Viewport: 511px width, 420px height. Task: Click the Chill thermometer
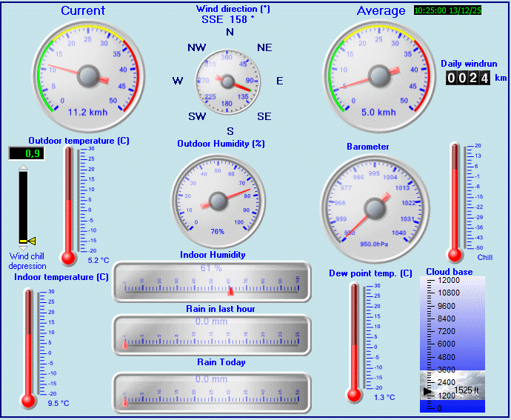pos(455,201)
